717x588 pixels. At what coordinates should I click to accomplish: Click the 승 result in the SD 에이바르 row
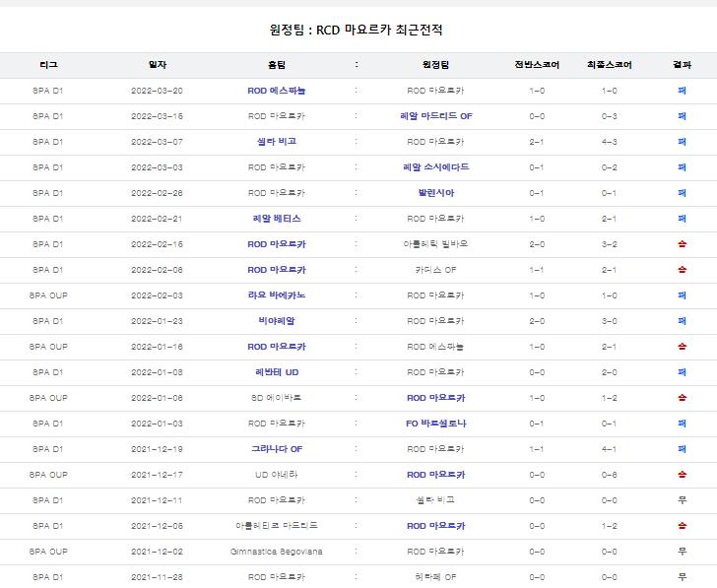click(682, 398)
